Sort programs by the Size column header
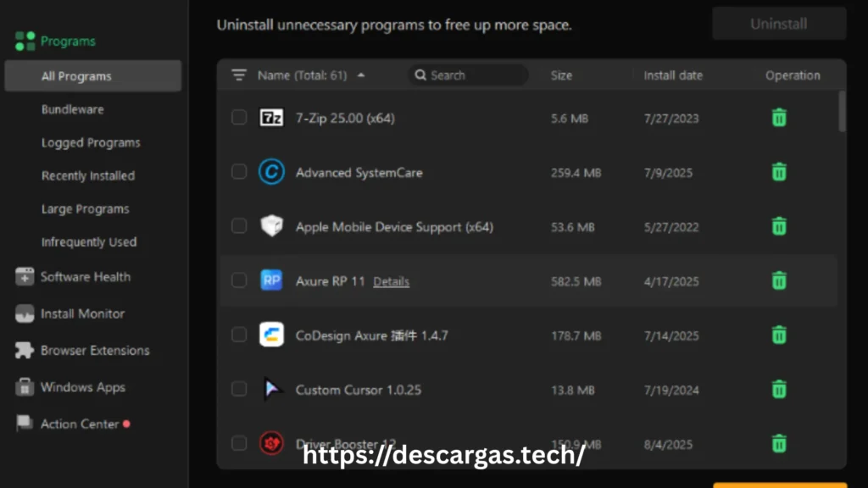 [561, 75]
